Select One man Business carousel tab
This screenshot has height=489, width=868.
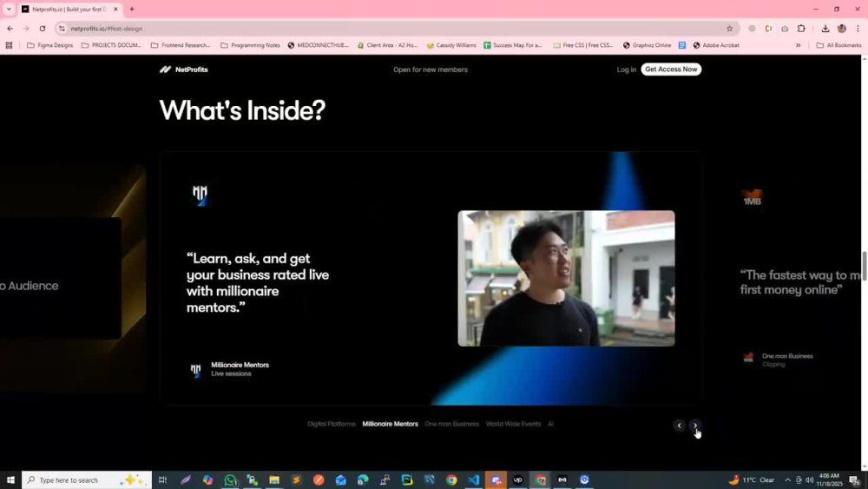point(451,424)
